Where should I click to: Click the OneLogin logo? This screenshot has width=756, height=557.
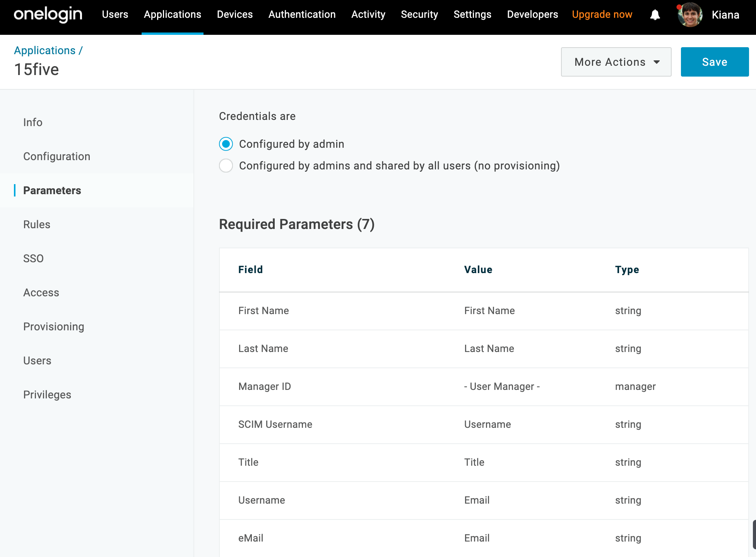[x=47, y=15]
